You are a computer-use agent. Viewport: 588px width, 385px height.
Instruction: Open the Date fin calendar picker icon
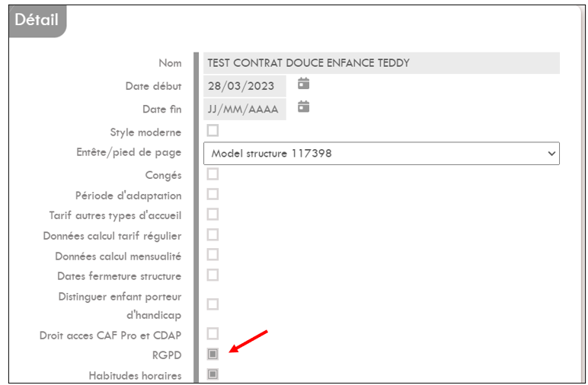[303, 107]
